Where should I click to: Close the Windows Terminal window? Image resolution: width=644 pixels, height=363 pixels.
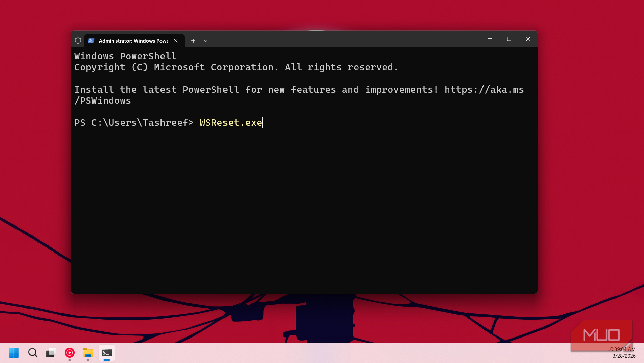(x=528, y=39)
